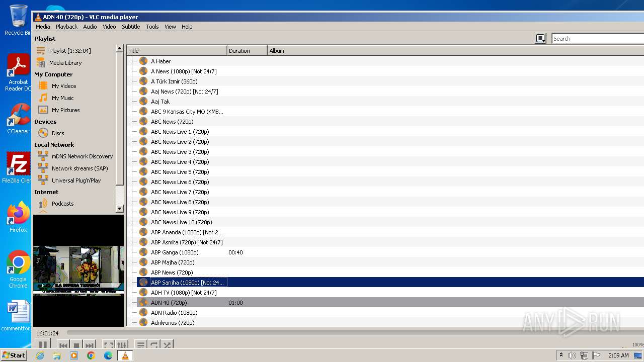The height and width of the screenshot is (362, 644).
Task: Open Firefox desktop shortcut
Action: [18, 217]
